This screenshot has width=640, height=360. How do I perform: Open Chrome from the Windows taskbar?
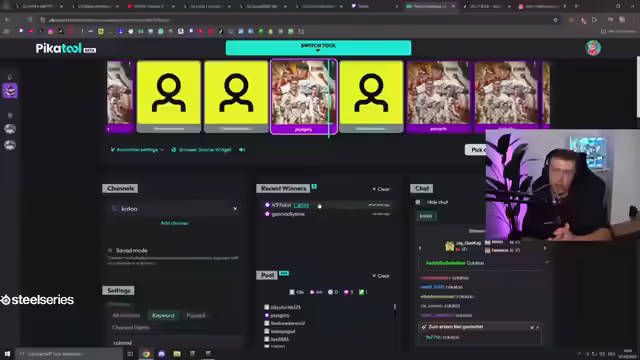146,354
